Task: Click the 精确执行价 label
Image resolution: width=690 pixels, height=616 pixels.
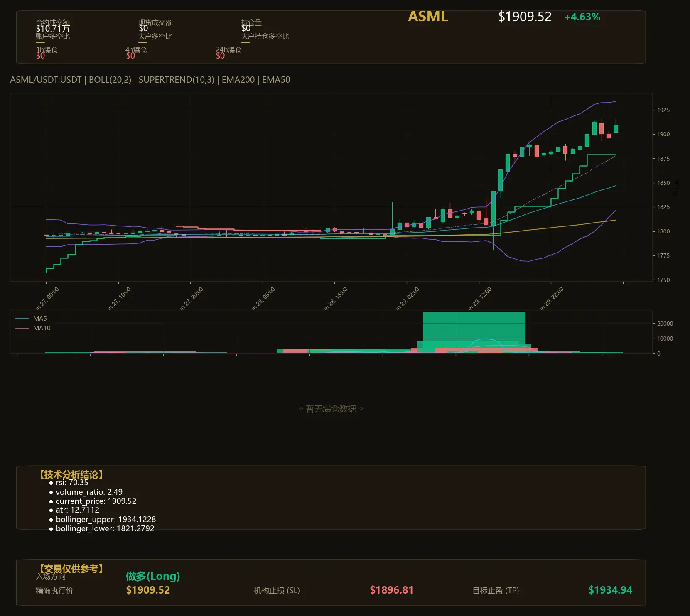Action: pyautogui.click(x=54, y=591)
